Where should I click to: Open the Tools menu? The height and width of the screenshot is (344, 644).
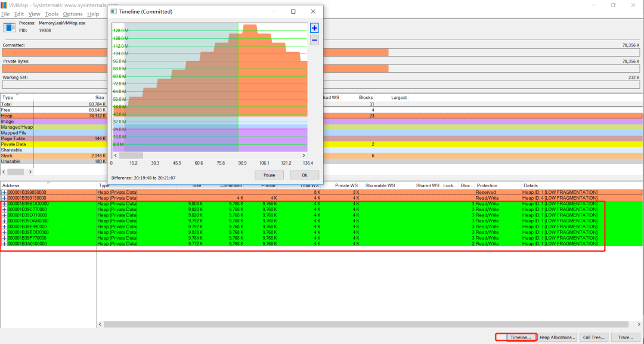click(x=51, y=14)
